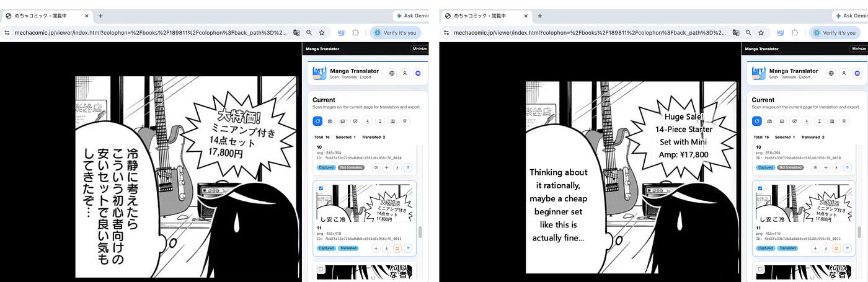Click the trash delete icon in left window's toolbar

(x=404, y=121)
